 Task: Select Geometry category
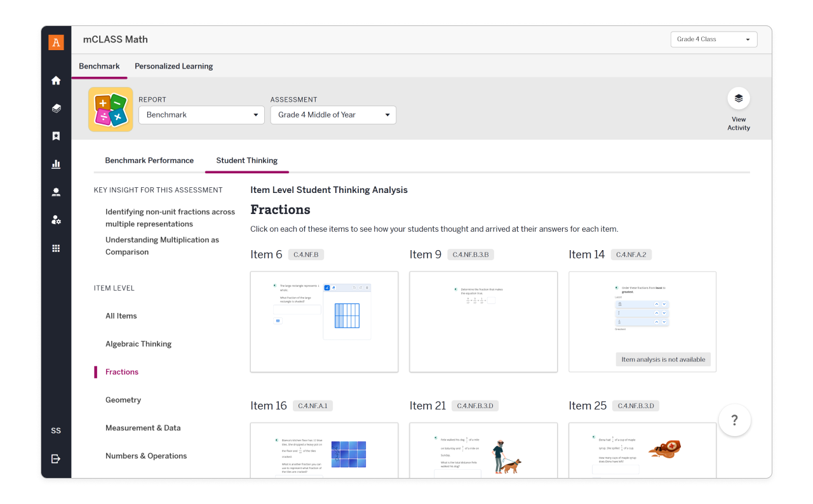click(123, 400)
